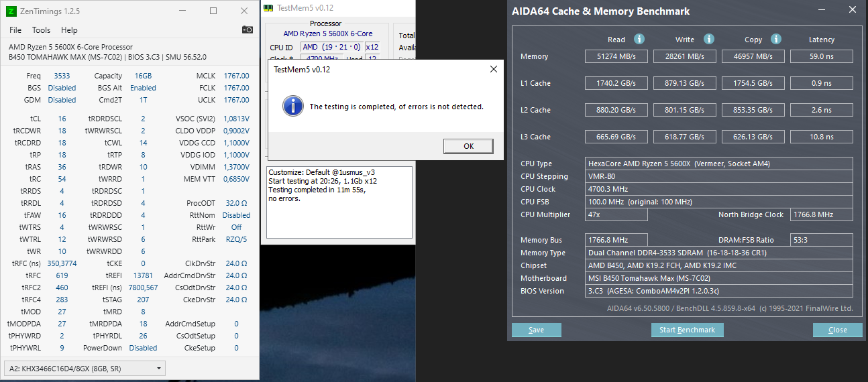This screenshot has width=868, height=382.
Task: Click the PowerDown Disabled value
Action: [143, 348]
